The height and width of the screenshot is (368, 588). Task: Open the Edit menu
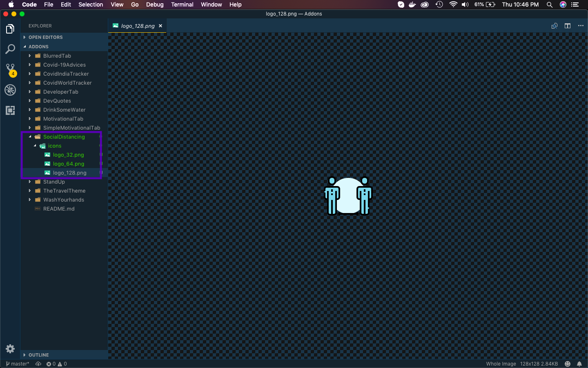(x=66, y=4)
